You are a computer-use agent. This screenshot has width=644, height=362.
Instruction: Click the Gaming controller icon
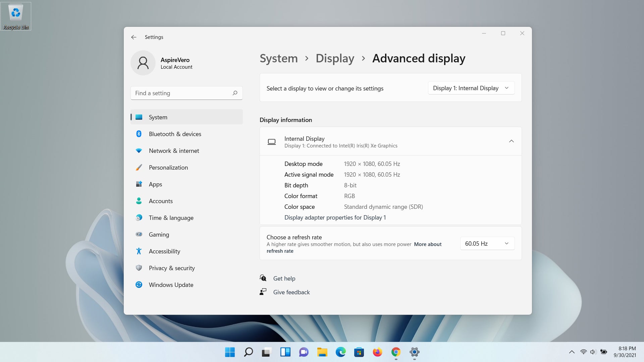pyautogui.click(x=139, y=234)
